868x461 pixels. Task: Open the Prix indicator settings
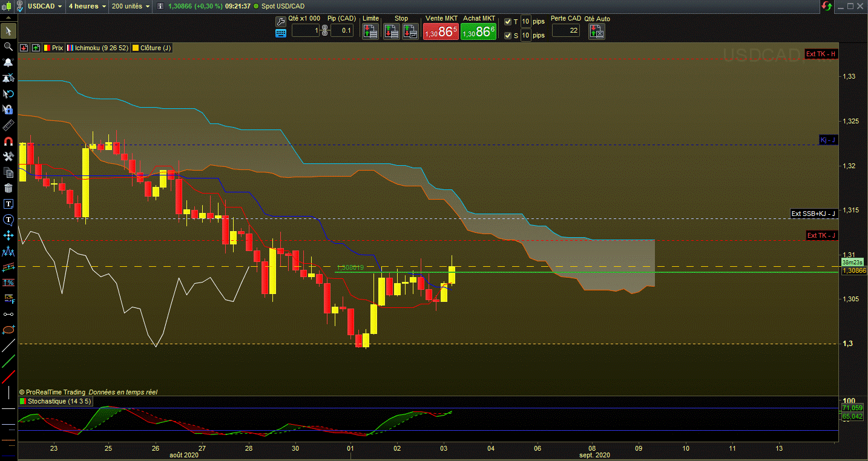53,48
